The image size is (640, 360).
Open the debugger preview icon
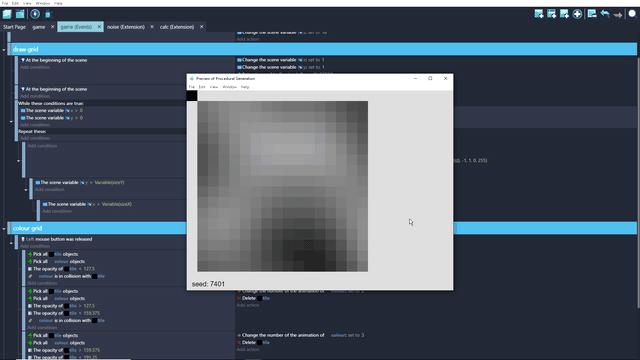point(48,14)
